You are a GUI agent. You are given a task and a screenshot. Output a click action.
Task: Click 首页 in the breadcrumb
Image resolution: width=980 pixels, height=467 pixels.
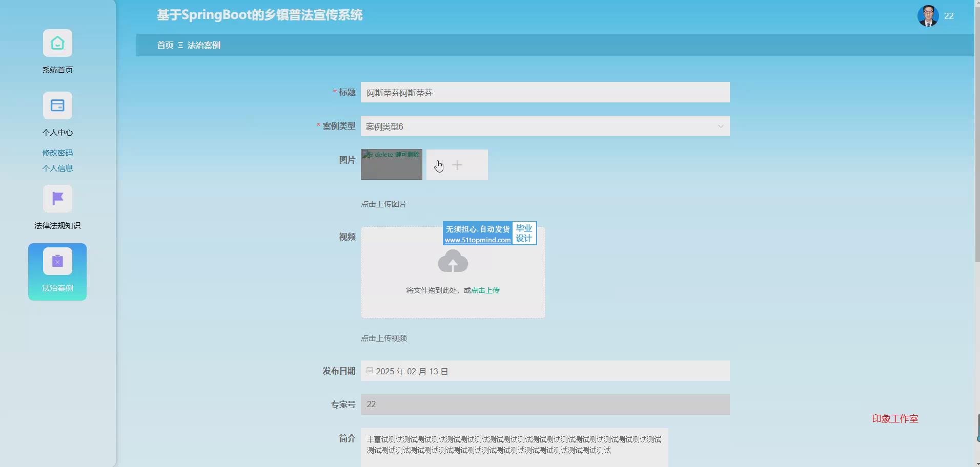click(x=165, y=45)
